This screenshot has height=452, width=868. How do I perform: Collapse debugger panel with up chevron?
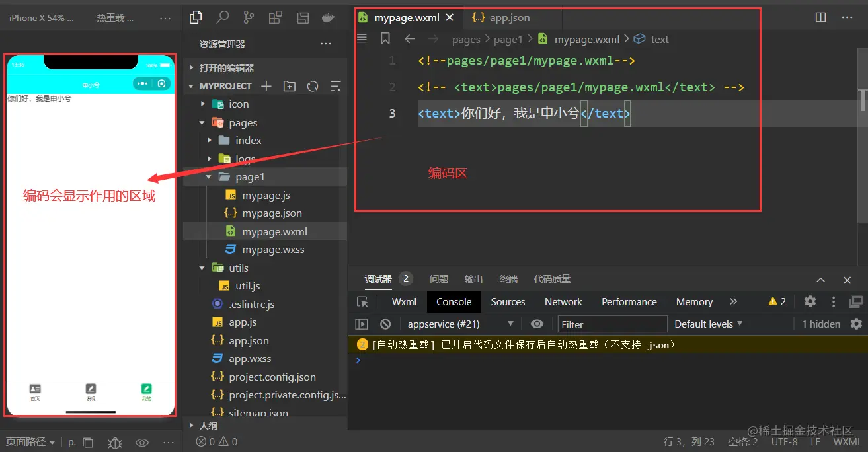(820, 280)
